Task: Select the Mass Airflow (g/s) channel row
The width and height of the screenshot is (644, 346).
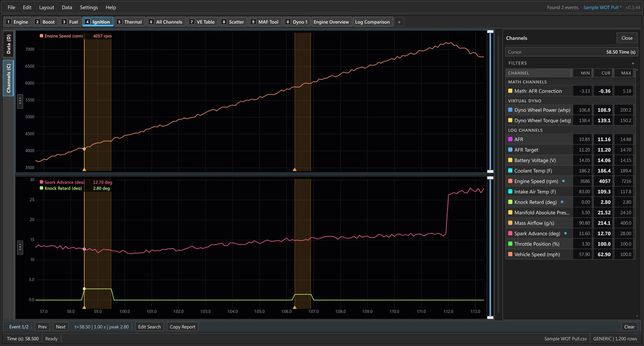Action: pyautogui.click(x=570, y=223)
